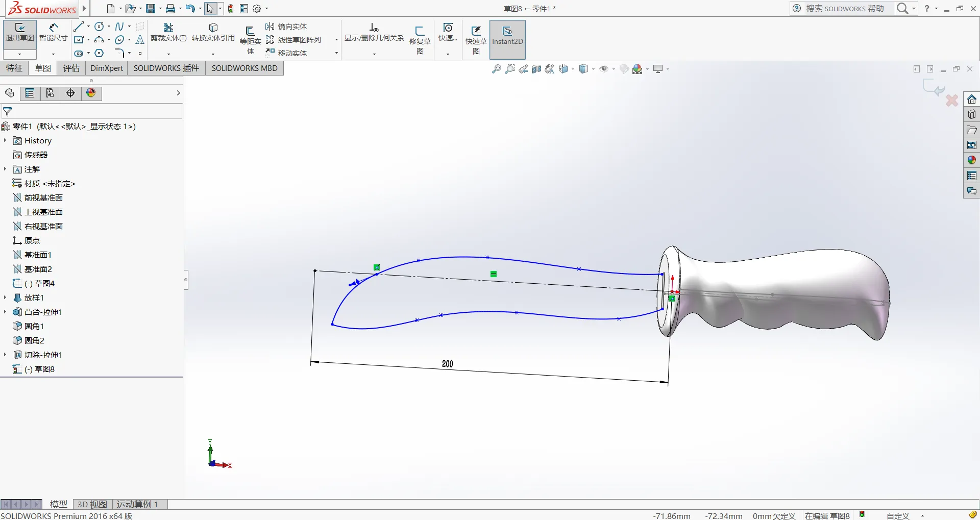
Task: Open the 3D 视图 bottom tab
Action: pos(92,504)
